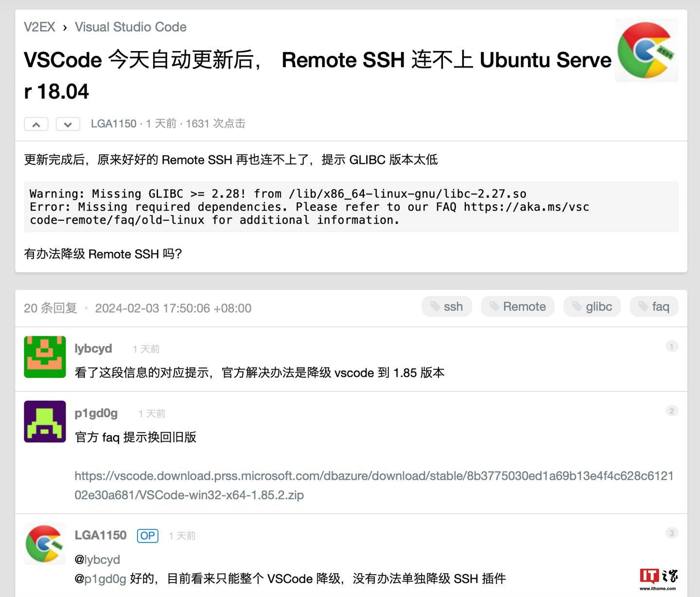Select the ssh tag
This screenshot has width=700, height=597.
[447, 306]
